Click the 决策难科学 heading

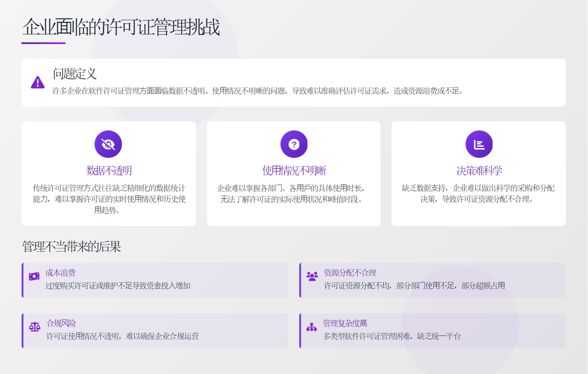(x=479, y=171)
